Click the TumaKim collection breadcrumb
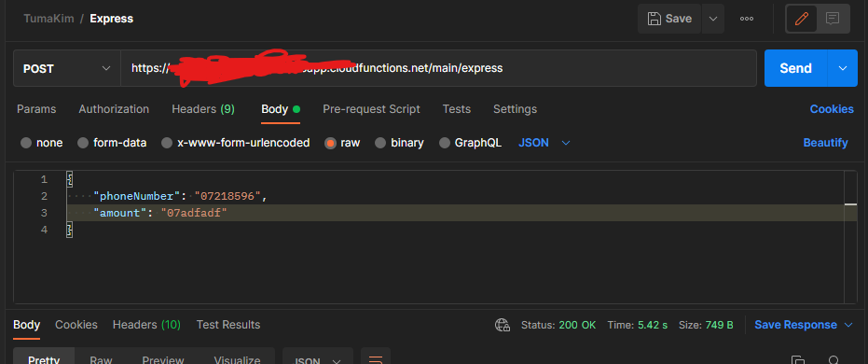868x364 pixels. point(48,19)
